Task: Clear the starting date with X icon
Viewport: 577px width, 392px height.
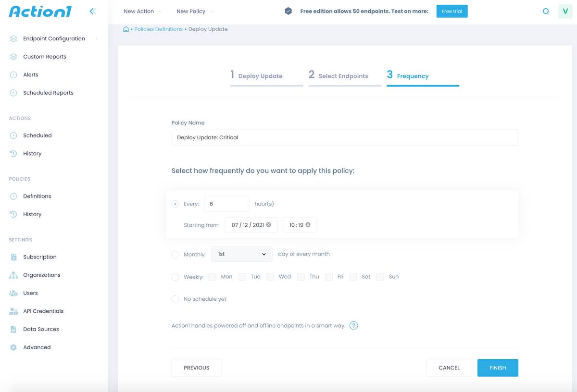Action: (269, 225)
